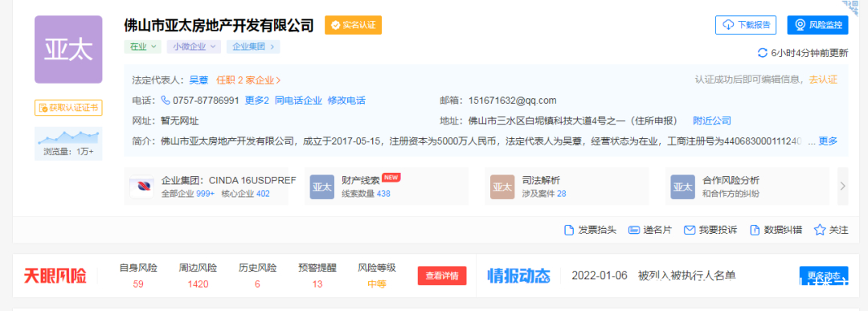Open 同电话企业 link
This screenshot has width=868, height=311.
[298, 100]
